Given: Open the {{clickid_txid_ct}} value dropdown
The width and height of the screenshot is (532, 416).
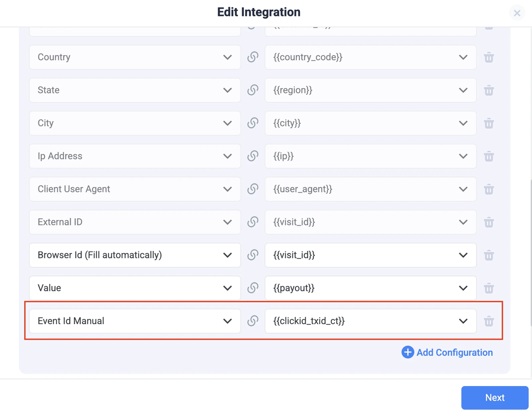Looking at the screenshot, I should (370, 321).
